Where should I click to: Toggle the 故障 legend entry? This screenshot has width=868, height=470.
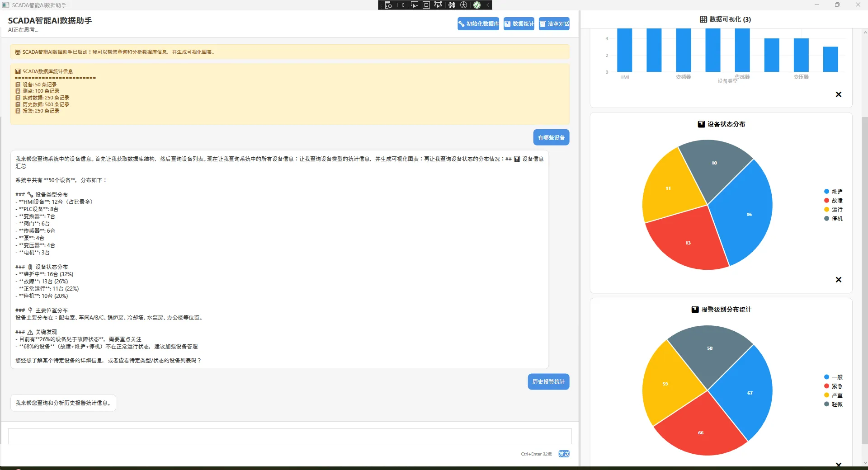[x=833, y=201]
